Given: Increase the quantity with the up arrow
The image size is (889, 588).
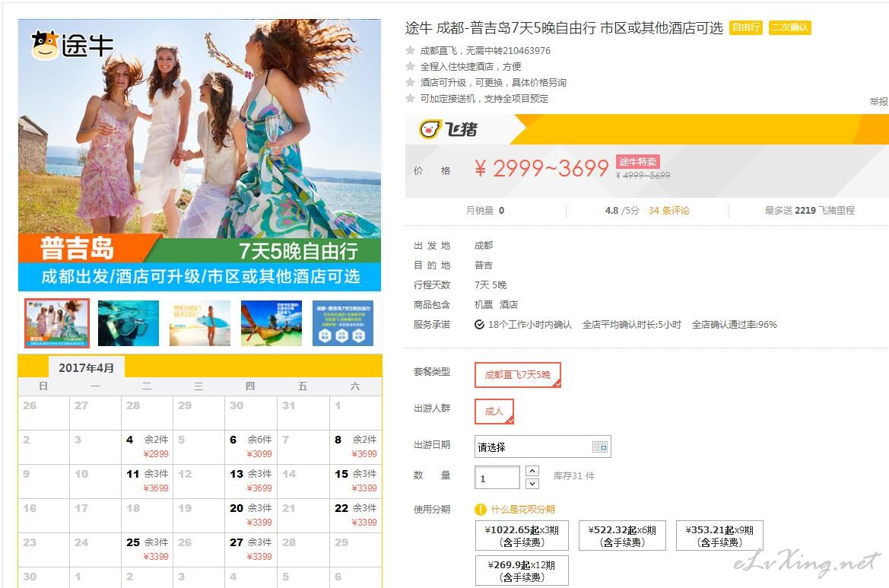Looking at the screenshot, I should tap(532, 471).
